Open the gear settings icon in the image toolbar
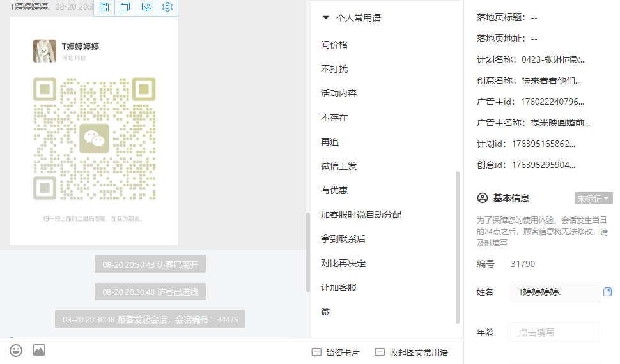 [x=167, y=7]
